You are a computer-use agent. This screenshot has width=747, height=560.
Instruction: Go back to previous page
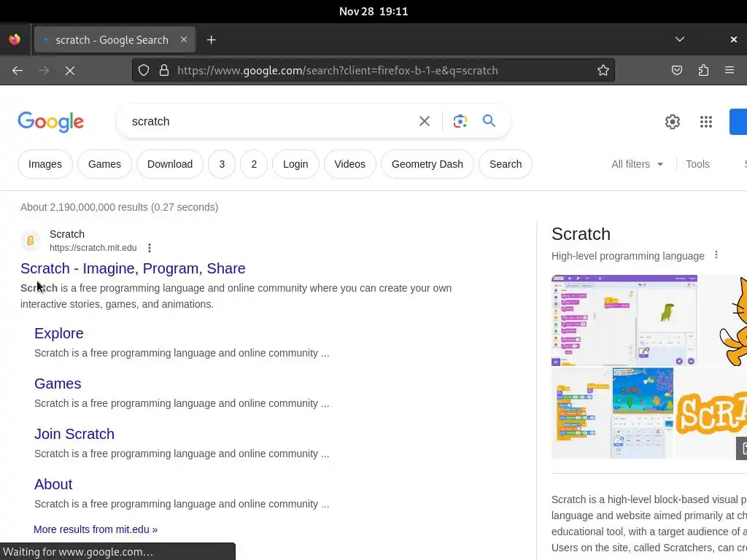(18, 71)
